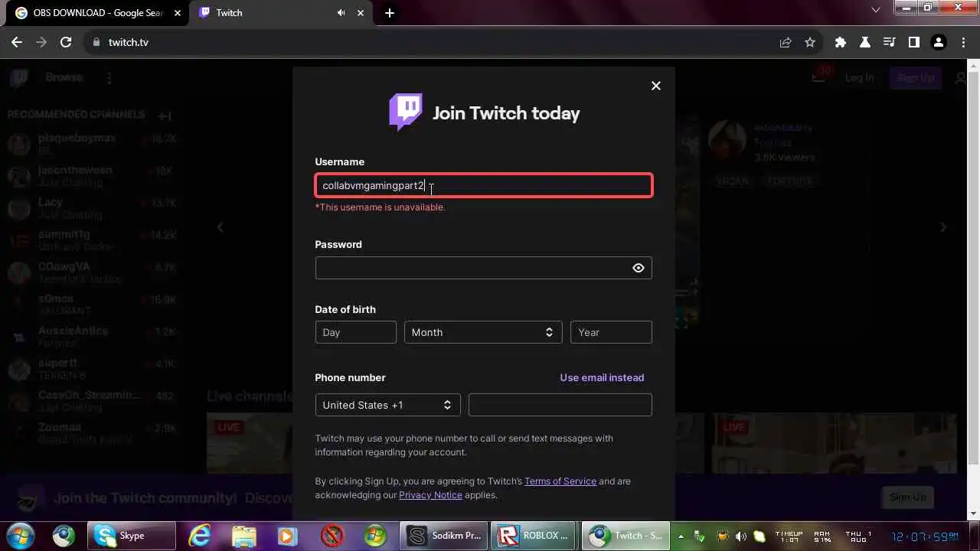Open the Privacy Notice link
Screen dimensions: 980x551
click(430, 495)
